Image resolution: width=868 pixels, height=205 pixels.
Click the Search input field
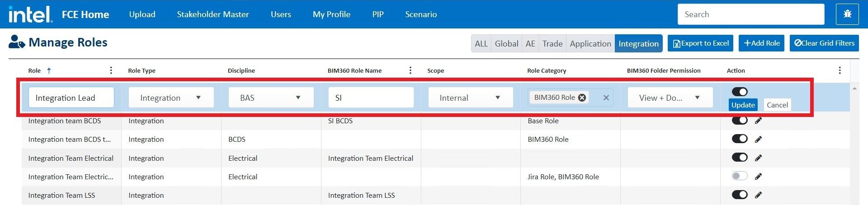click(750, 14)
